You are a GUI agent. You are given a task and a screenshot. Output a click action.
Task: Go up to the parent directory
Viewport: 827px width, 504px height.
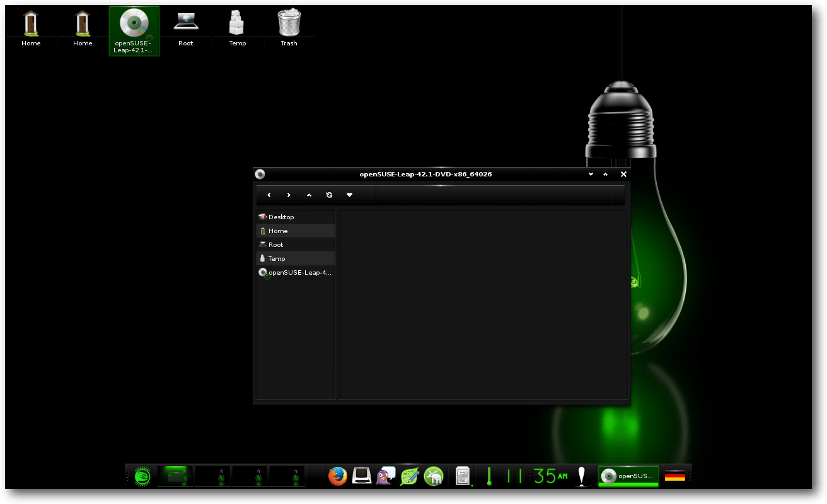point(309,195)
